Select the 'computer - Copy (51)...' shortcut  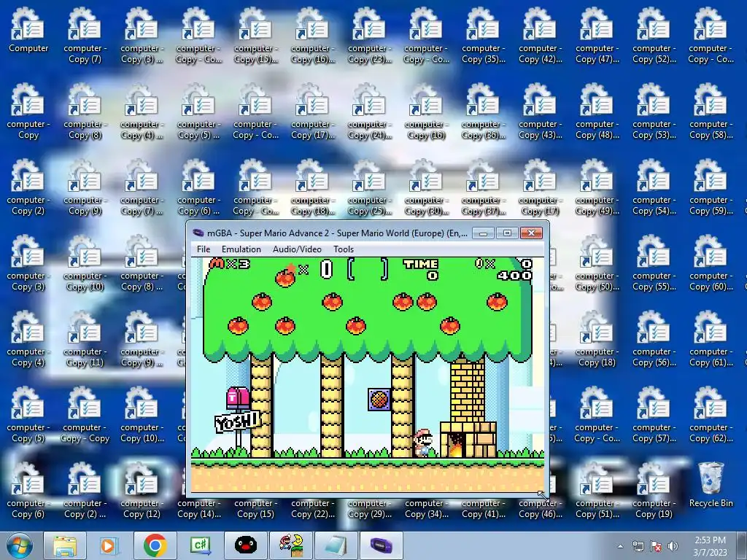click(x=597, y=489)
